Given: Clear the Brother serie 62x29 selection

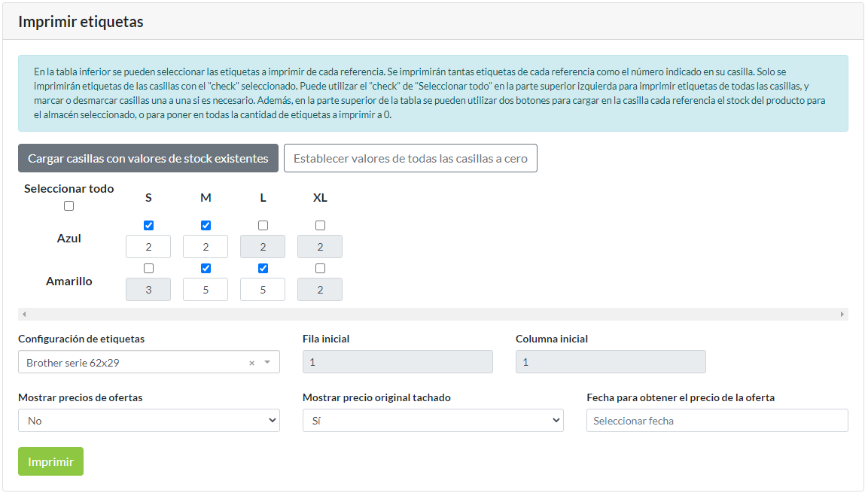Looking at the screenshot, I should (x=251, y=363).
